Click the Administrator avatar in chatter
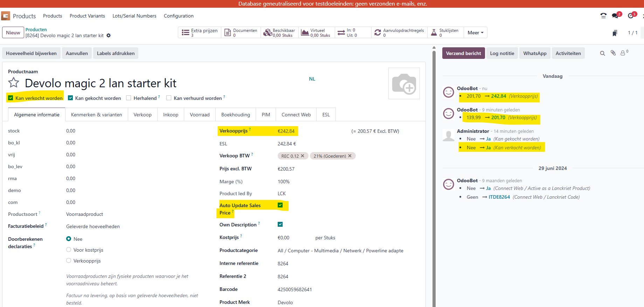This screenshot has height=307, width=644. click(449, 135)
